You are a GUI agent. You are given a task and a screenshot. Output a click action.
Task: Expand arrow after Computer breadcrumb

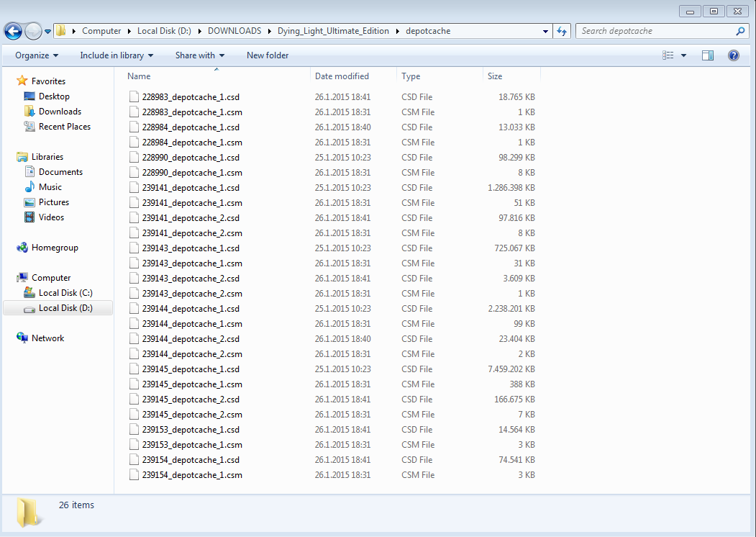(x=129, y=32)
